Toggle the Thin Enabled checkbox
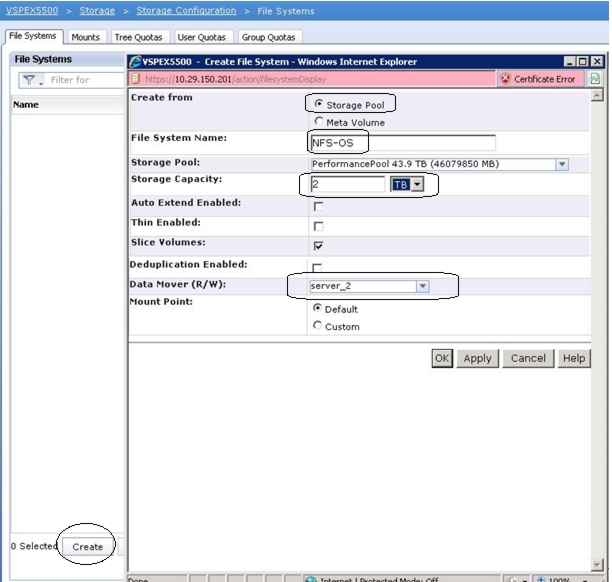Viewport: 612px width, 582px height. pos(318,226)
